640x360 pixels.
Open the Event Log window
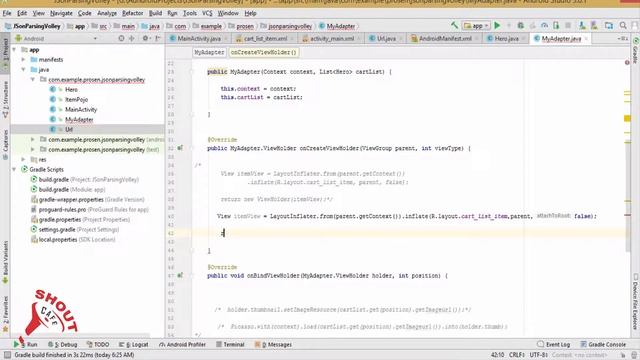(x=553, y=344)
